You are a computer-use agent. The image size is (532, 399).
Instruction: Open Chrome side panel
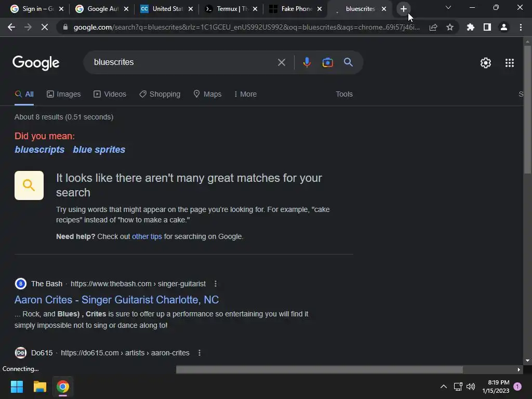point(487,27)
